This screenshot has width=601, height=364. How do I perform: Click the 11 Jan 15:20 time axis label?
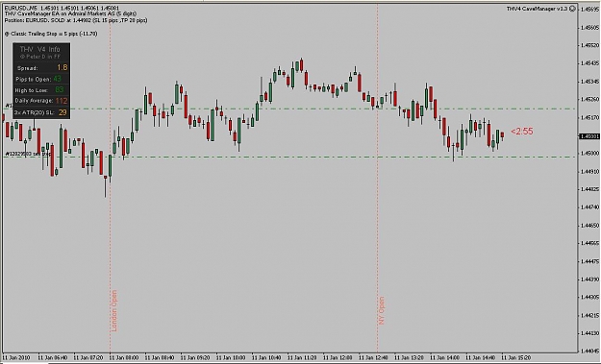(516, 358)
